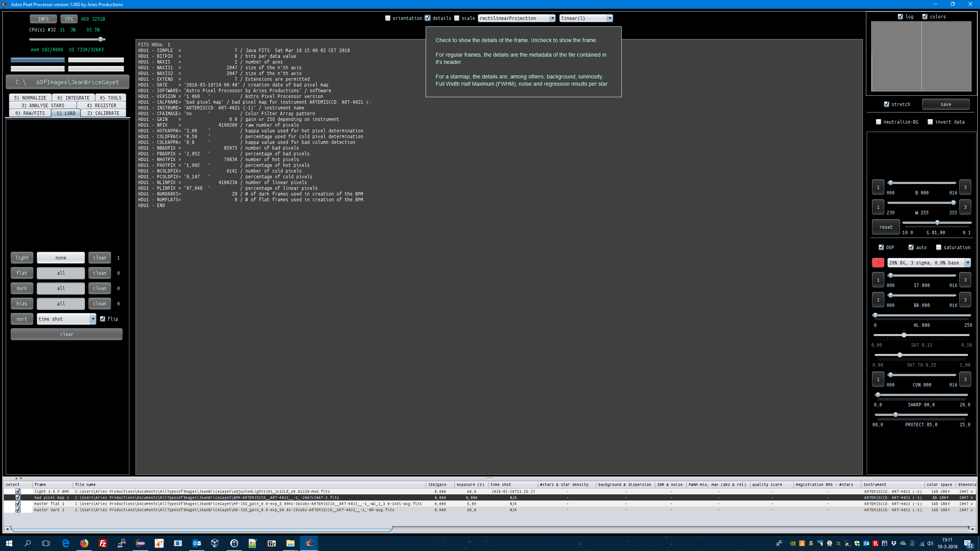Click the save button

point(946,104)
